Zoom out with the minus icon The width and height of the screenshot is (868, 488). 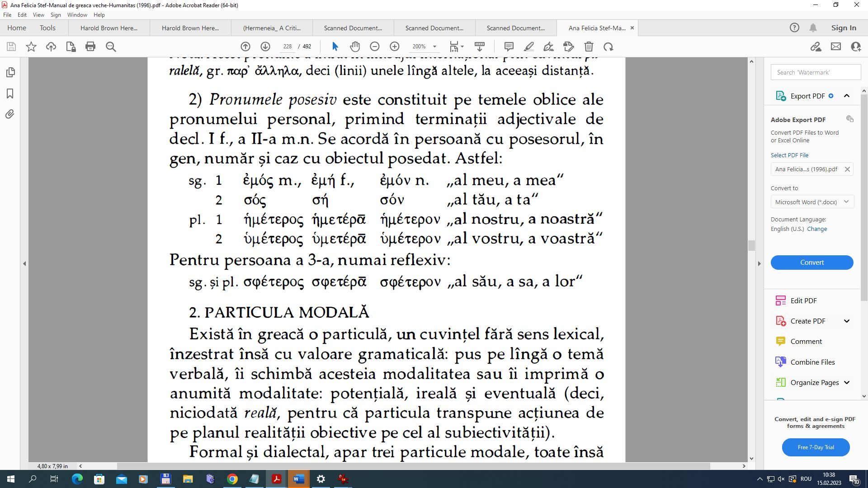[375, 47]
